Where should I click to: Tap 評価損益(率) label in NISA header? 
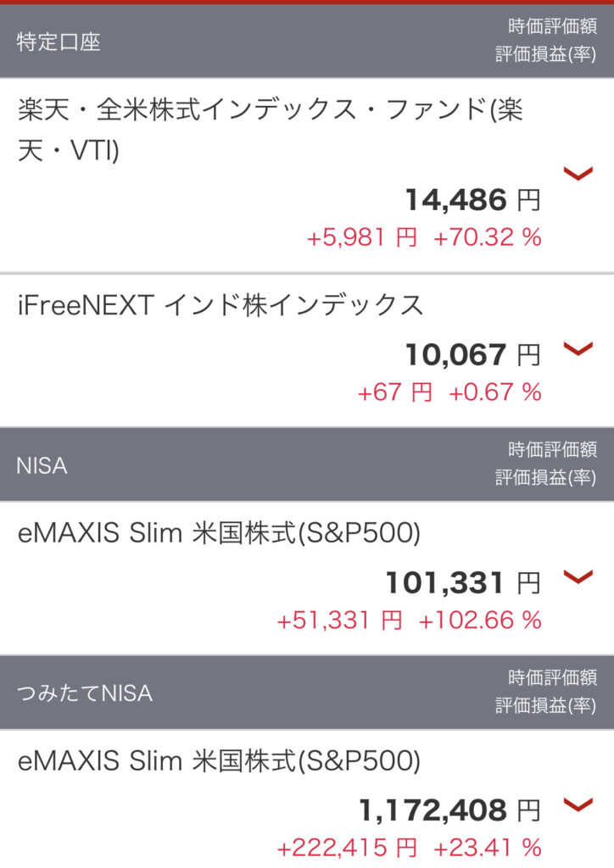point(546,477)
